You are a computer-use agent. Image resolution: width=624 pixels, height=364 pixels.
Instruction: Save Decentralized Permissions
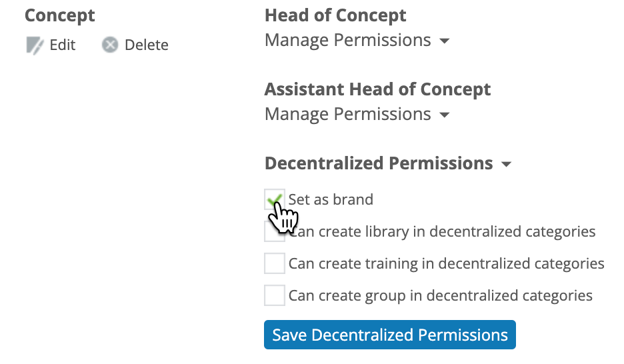(390, 335)
